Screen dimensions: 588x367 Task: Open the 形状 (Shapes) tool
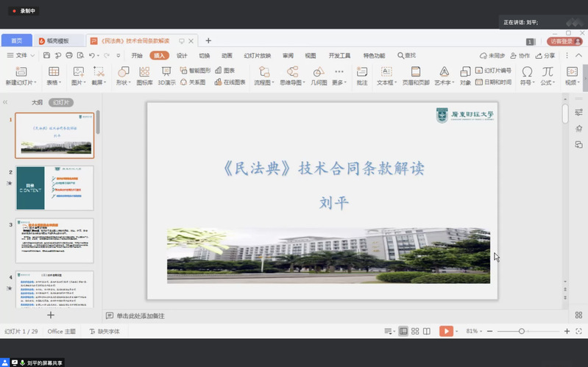pos(123,72)
